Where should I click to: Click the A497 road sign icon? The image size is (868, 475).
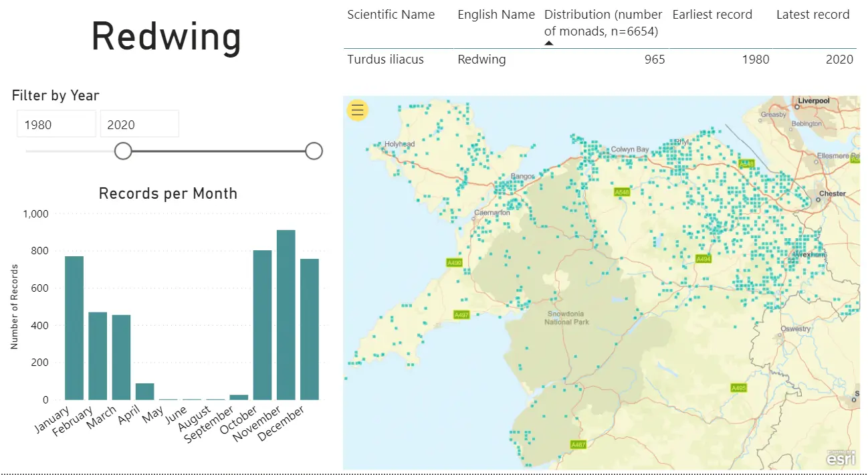click(461, 314)
